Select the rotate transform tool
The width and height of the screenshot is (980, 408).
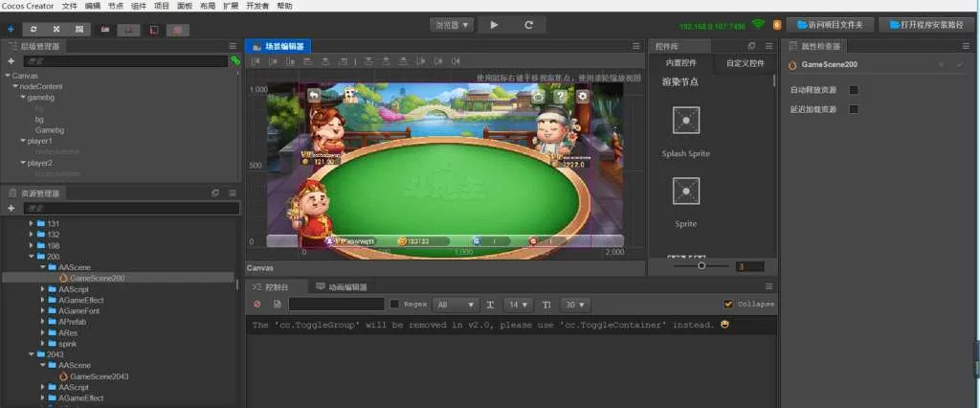pos(35,30)
